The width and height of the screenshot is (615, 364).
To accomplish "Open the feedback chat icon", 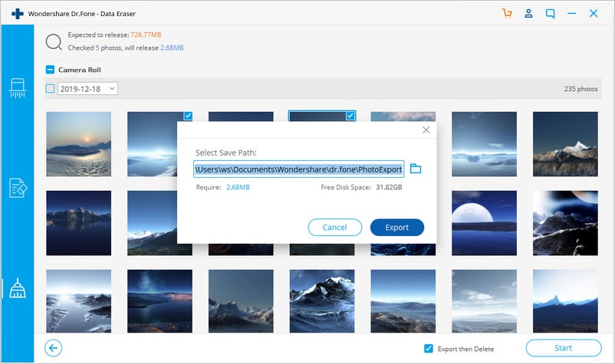I will (551, 14).
